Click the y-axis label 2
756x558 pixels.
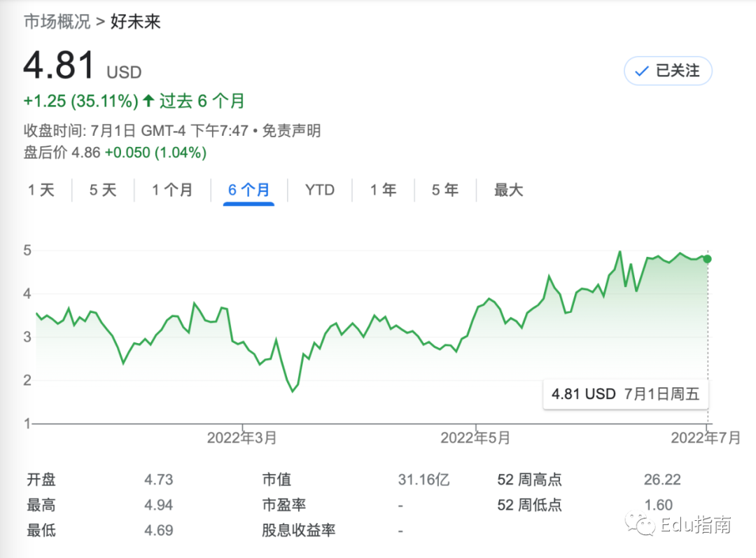tap(27, 381)
